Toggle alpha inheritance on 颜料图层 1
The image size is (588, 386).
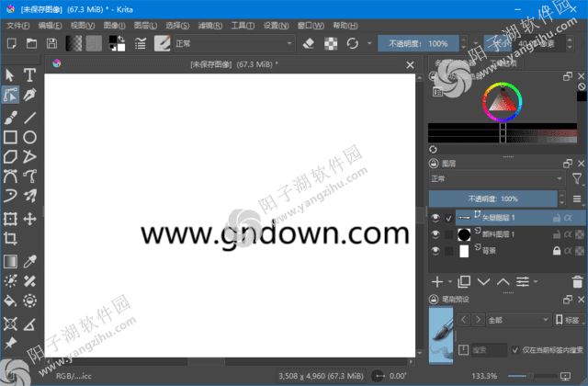(568, 234)
